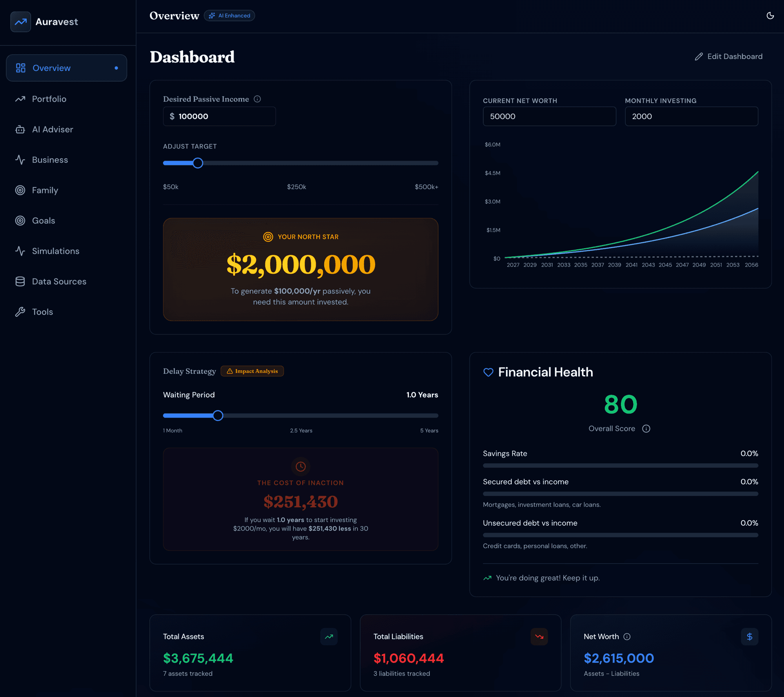
Task: Click the clock icon above Cost of Inaction
Action: click(x=301, y=466)
